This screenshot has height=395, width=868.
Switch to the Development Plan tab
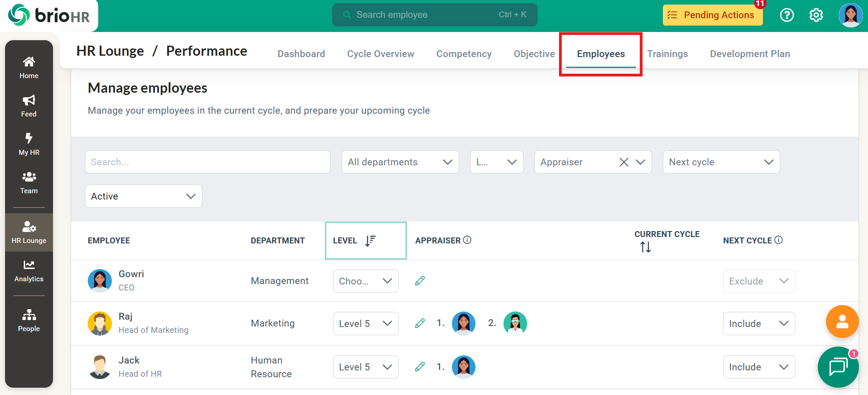750,54
